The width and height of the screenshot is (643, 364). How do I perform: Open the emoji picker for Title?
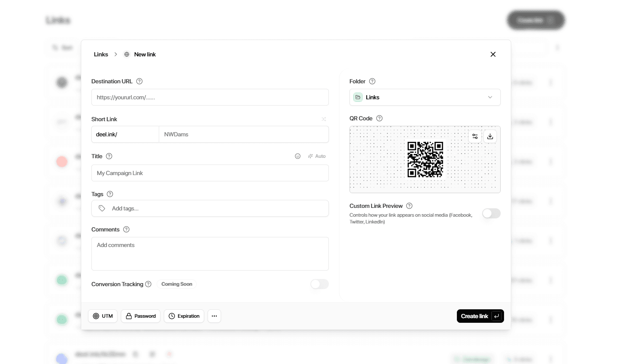(x=298, y=156)
